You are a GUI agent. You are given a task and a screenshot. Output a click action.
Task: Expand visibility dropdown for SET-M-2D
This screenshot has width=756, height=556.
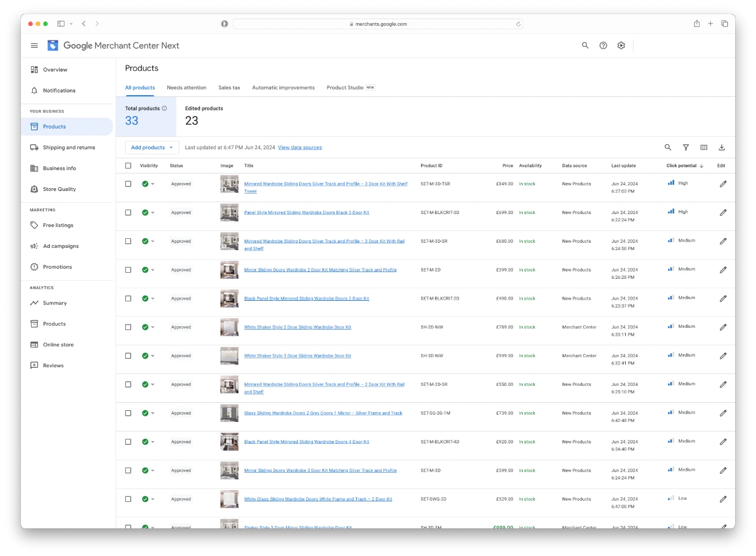point(153,270)
